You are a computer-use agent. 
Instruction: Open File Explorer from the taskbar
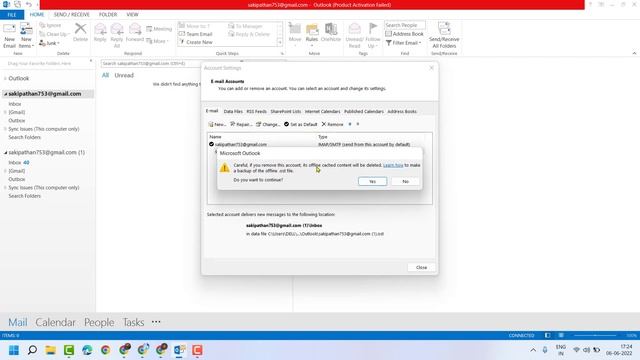pos(51,350)
